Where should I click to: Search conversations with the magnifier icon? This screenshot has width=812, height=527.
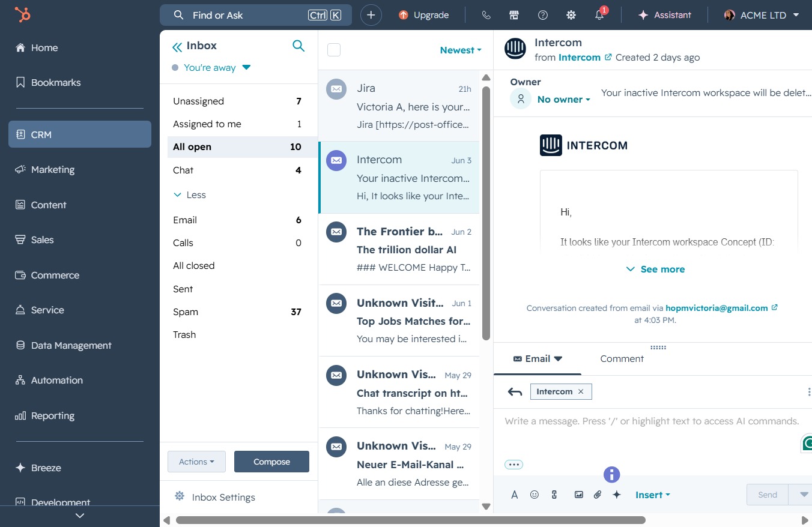point(298,46)
